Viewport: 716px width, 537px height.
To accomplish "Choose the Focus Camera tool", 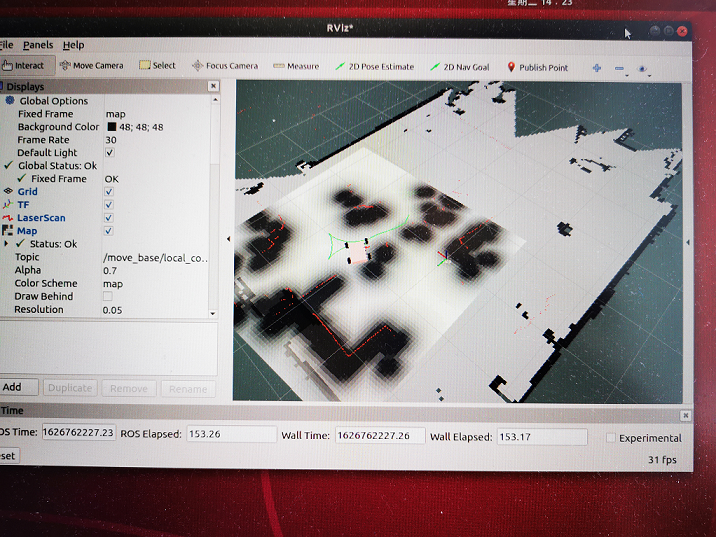I will tap(225, 67).
